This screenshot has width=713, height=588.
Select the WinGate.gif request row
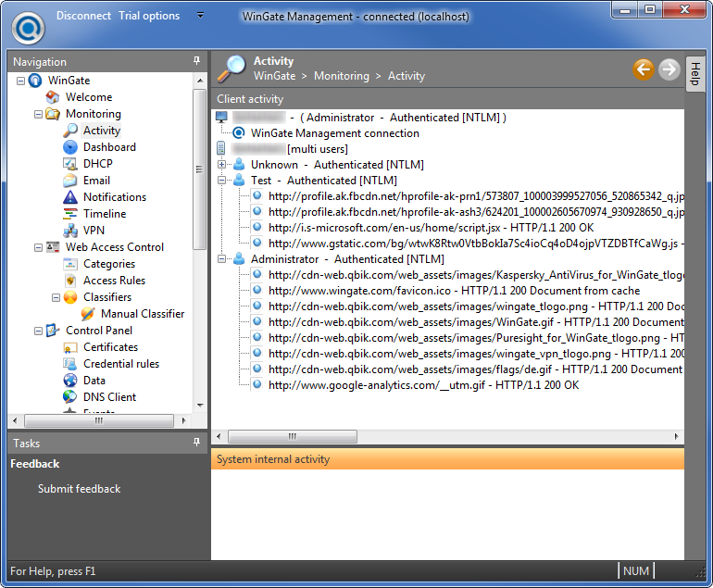point(476,322)
